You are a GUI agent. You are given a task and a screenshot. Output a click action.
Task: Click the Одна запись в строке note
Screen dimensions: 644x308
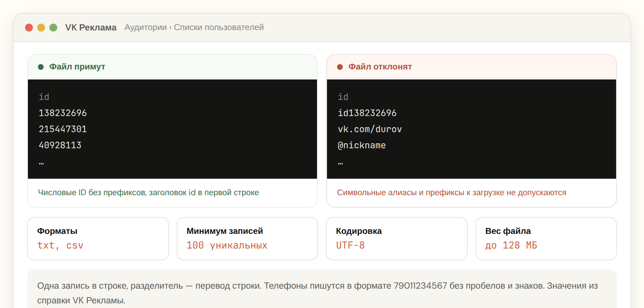click(318, 293)
